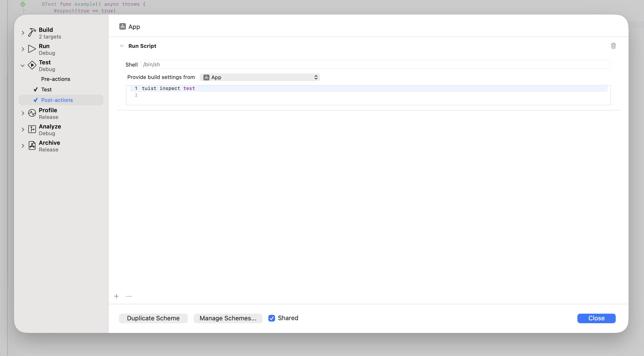644x356 pixels.
Task: Collapse the Run Script section
Action: [122, 46]
